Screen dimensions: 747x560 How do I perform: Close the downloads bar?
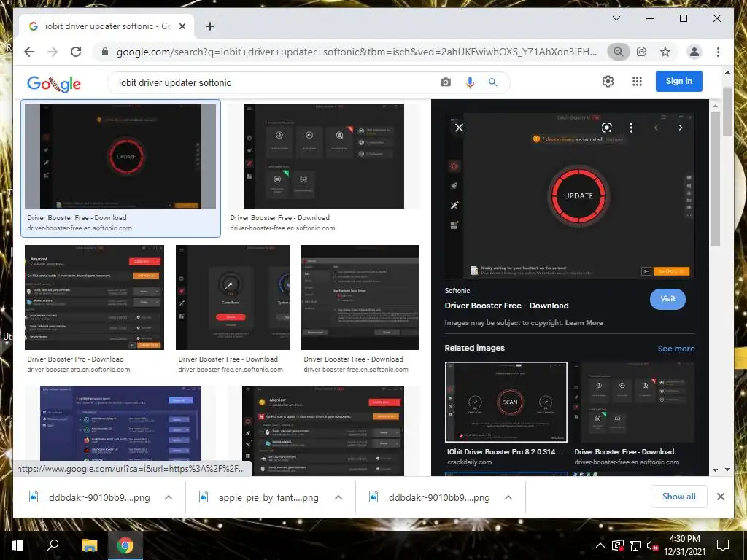pos(720,497)
